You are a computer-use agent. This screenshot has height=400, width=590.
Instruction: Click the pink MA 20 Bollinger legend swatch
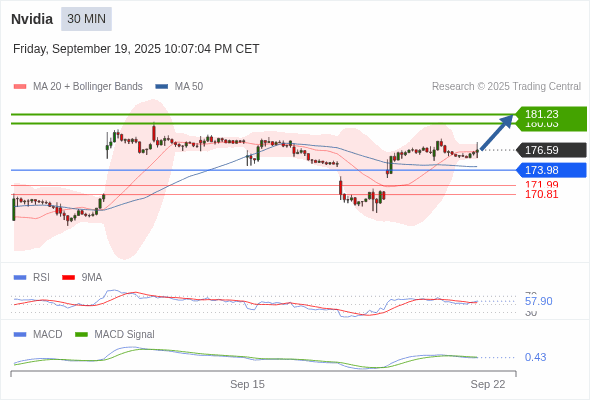(20, 87)
